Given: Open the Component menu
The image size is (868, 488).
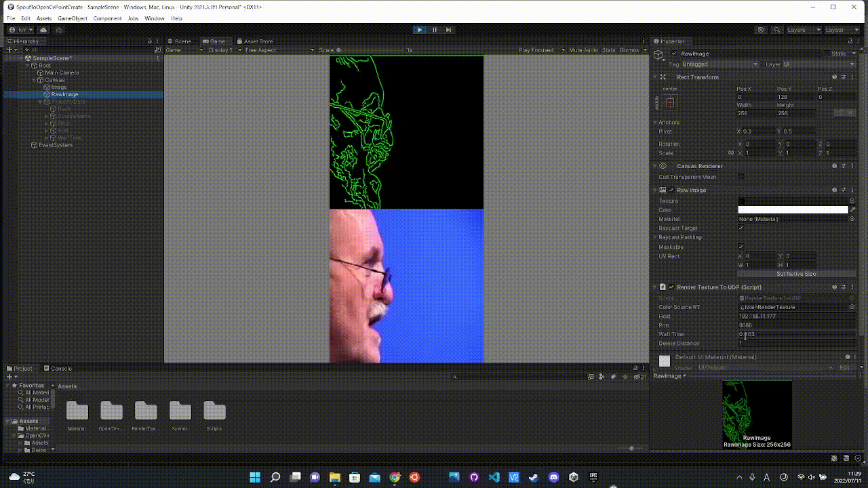Looking at the screenshot, I should coord(108,18).
